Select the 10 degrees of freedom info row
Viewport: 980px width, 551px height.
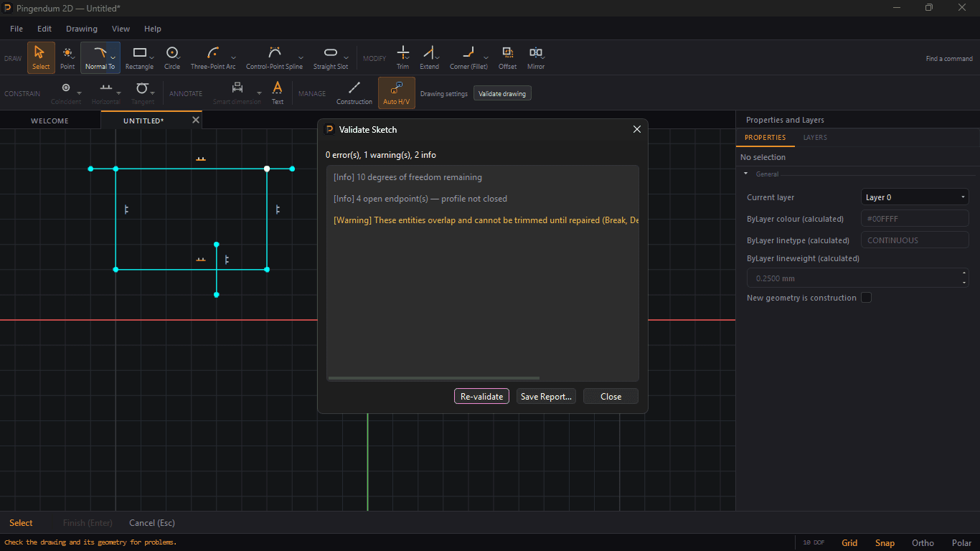[483, 177]
